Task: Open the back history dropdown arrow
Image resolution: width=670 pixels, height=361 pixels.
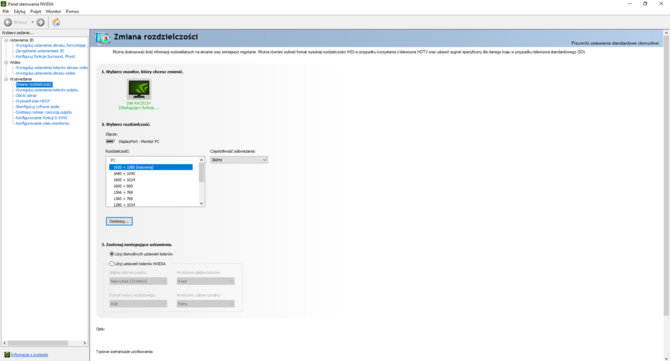Action: tap(32, 22)
